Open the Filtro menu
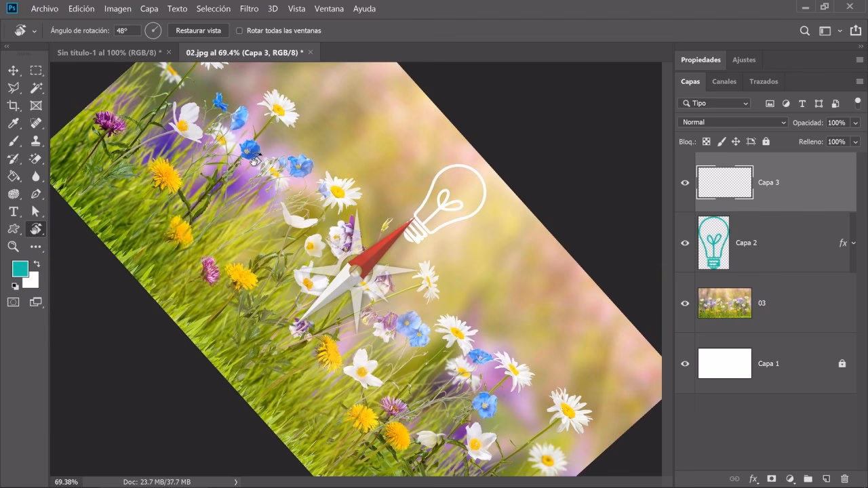This screenshot has height=488, width=868. (249, 9)
